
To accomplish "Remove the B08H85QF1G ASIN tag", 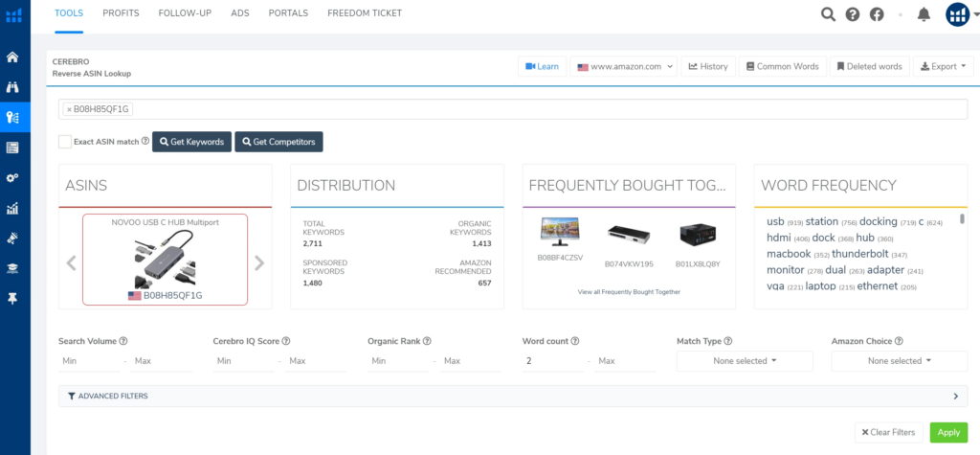I will (x=69, y=109).
